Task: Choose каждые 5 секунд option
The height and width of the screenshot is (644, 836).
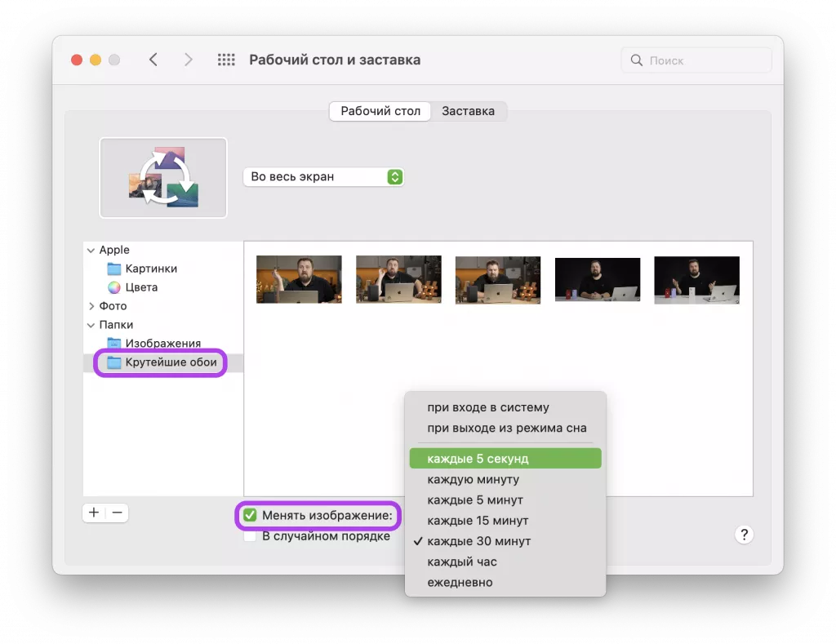Action: 505,459
